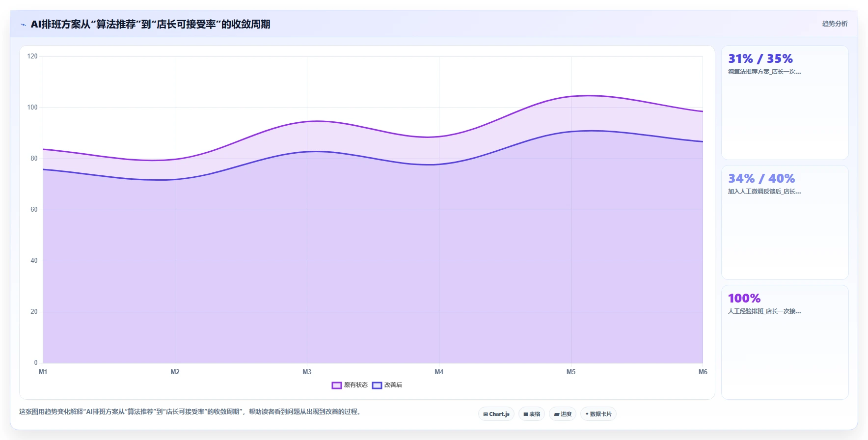Open the 34% / 40% data card
This screenshot has width=868, height=440.
coord(785,222)
